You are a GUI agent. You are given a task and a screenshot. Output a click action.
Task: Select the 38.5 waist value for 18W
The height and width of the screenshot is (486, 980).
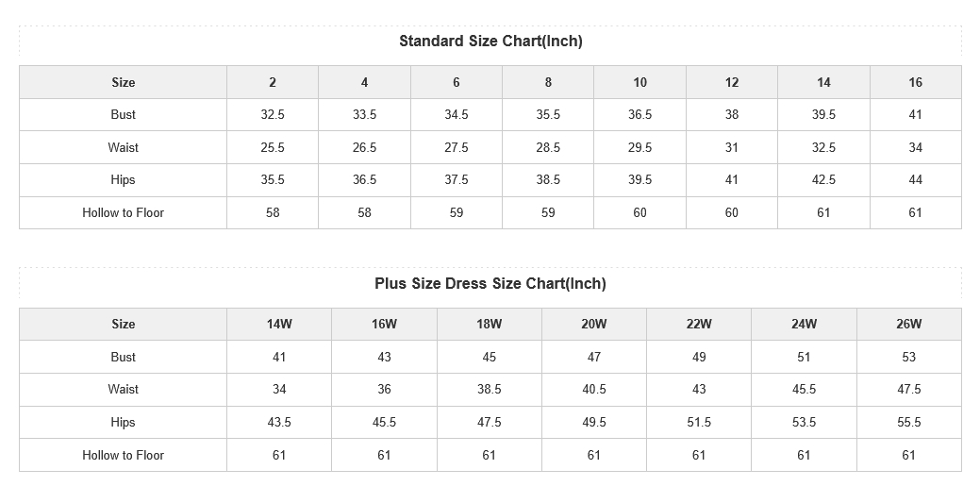click(489, 389)
